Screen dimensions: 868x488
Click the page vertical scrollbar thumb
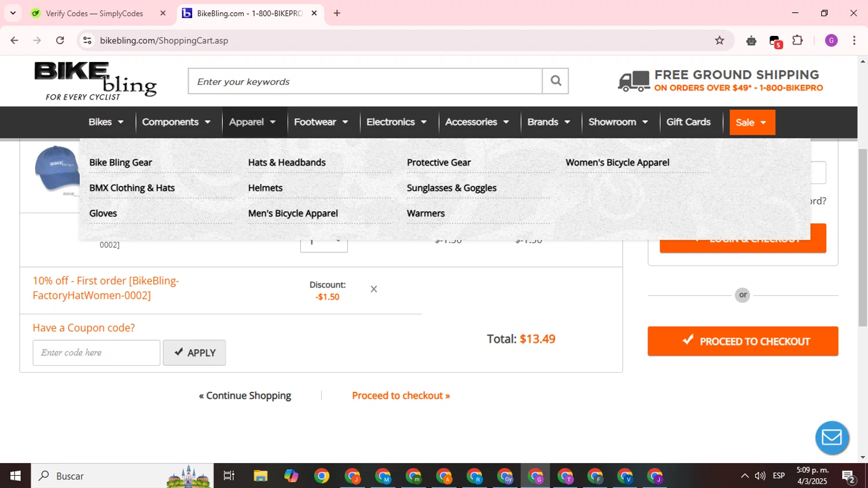click(x=863, y=237)
